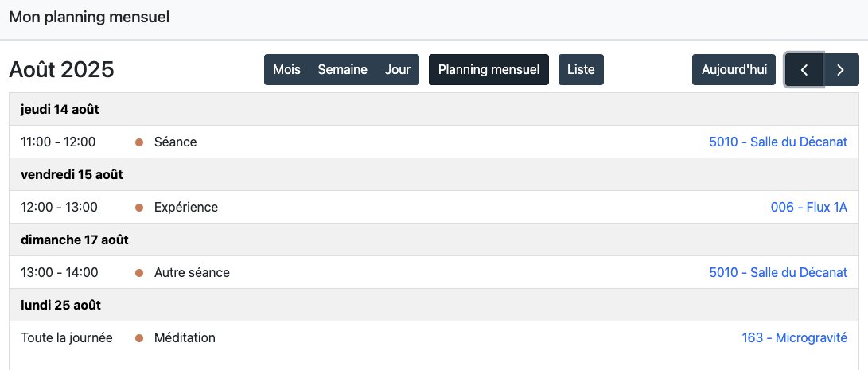The image size is (868, 370).
Task: Open the Autre séance event title
Action: click(192, 273)
